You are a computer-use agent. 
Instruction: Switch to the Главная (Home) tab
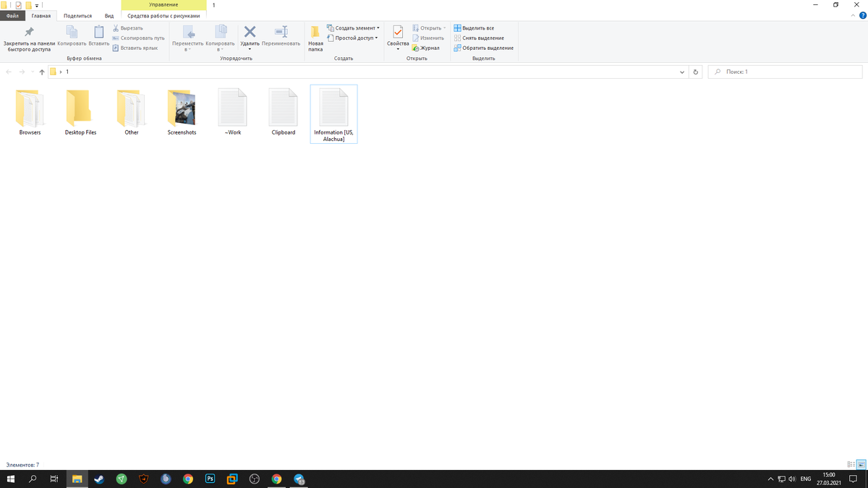pos(41,15)
